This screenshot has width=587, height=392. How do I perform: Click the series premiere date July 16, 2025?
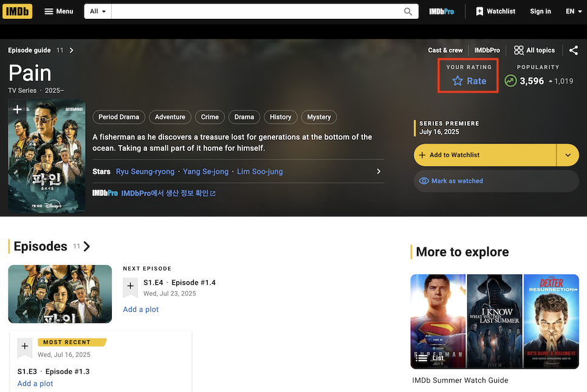439,132
